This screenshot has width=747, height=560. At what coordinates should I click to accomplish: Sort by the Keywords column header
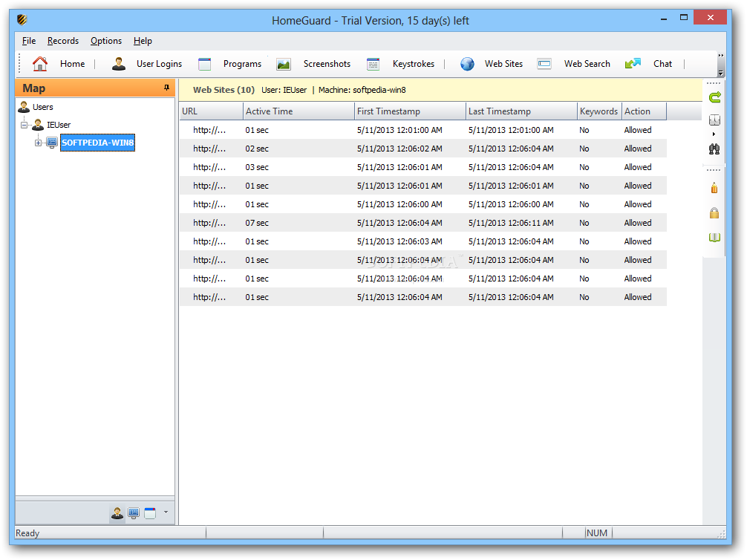tap(600, 111)
